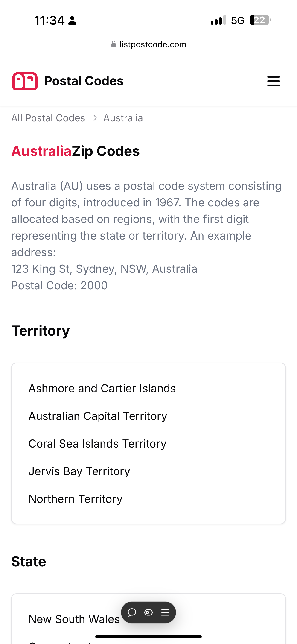
Task: Open the chat bubble in floating toolbar
Action: coord(132,612)
